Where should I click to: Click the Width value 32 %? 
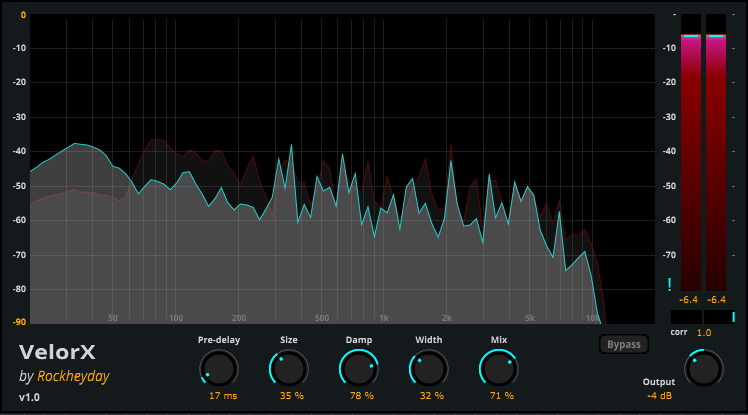[431, 397]
